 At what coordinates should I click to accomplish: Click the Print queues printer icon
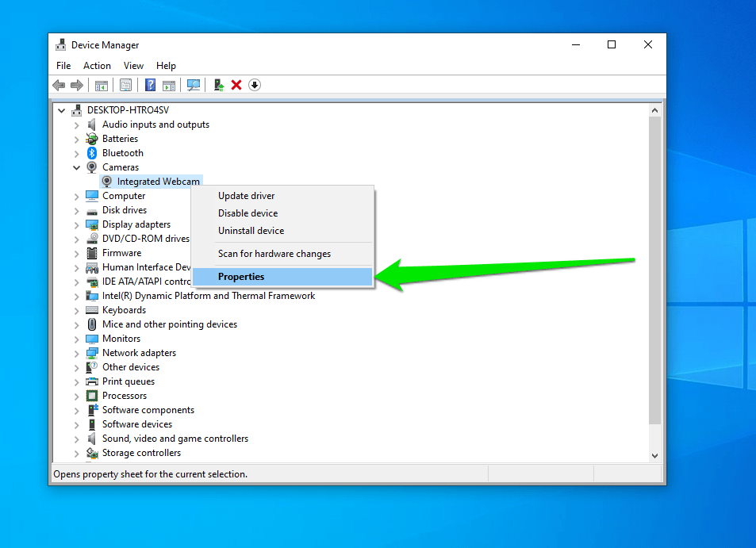pyautogui.click(x=91, y=381)
